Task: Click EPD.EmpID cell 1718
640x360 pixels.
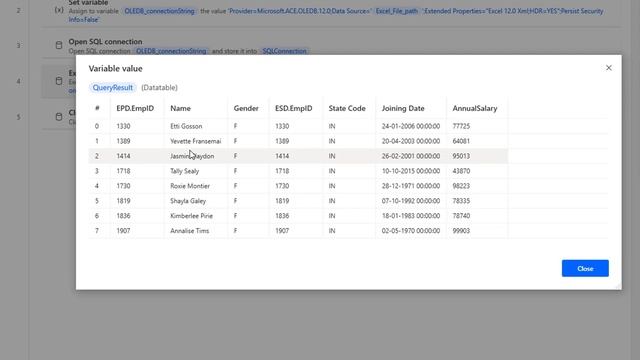Action: 123,171
